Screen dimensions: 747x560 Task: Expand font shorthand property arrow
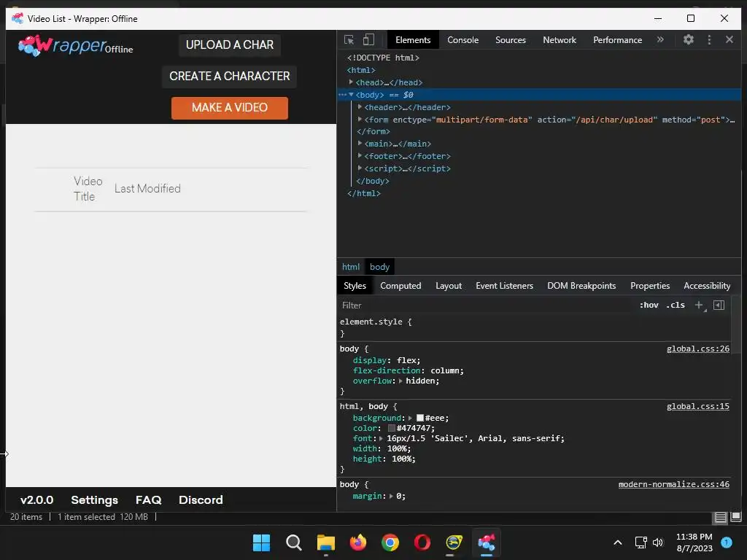381,438
